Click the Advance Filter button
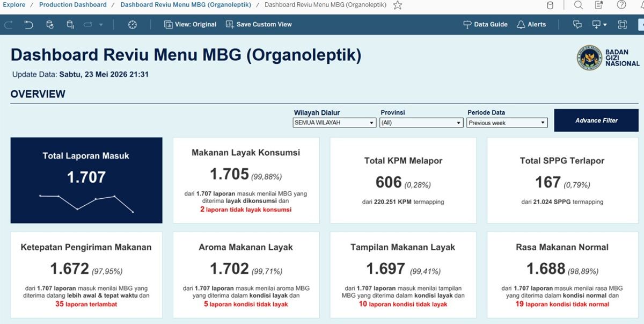The image size is (644, 324). point(596,120)
